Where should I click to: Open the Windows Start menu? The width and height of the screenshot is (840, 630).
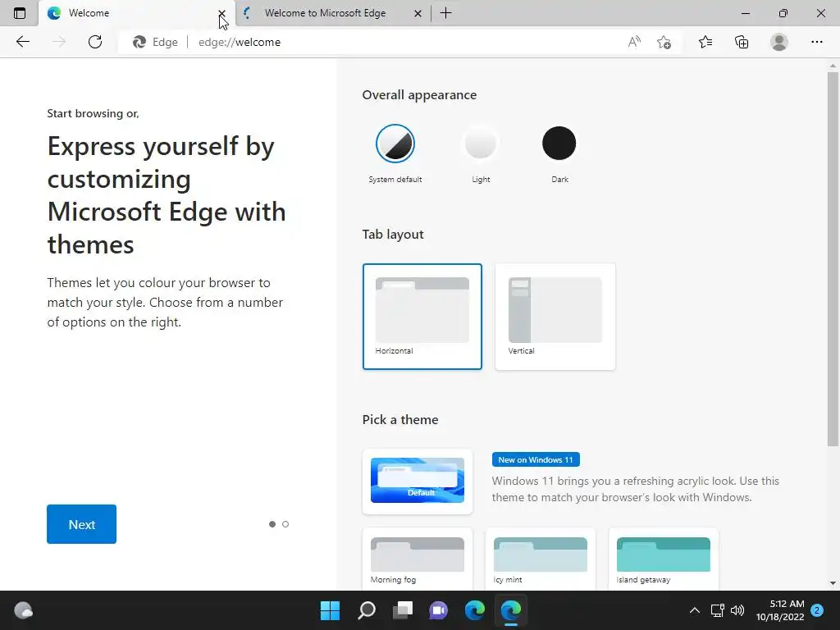(330, 610)
